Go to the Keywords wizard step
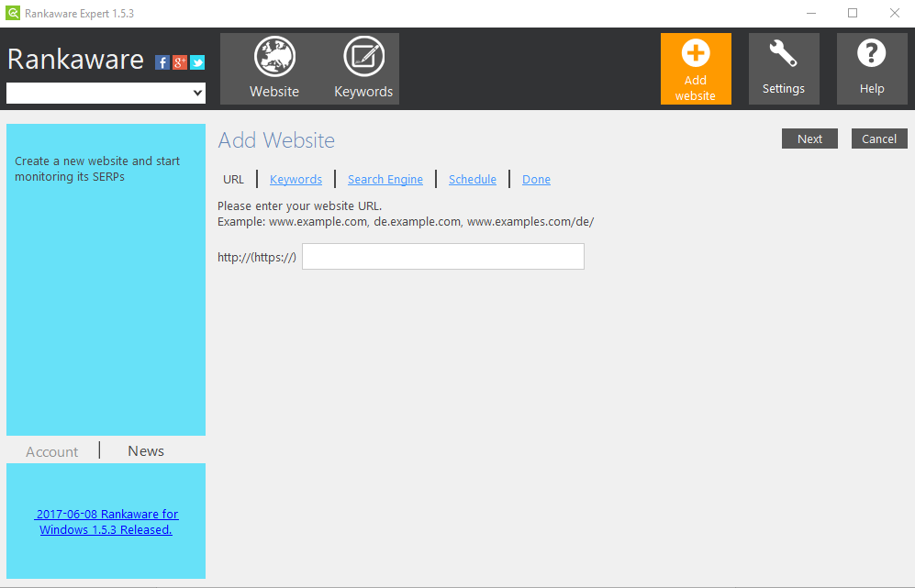Image resolution: width=915 pixels, height=588 pixels. [296, 179]
